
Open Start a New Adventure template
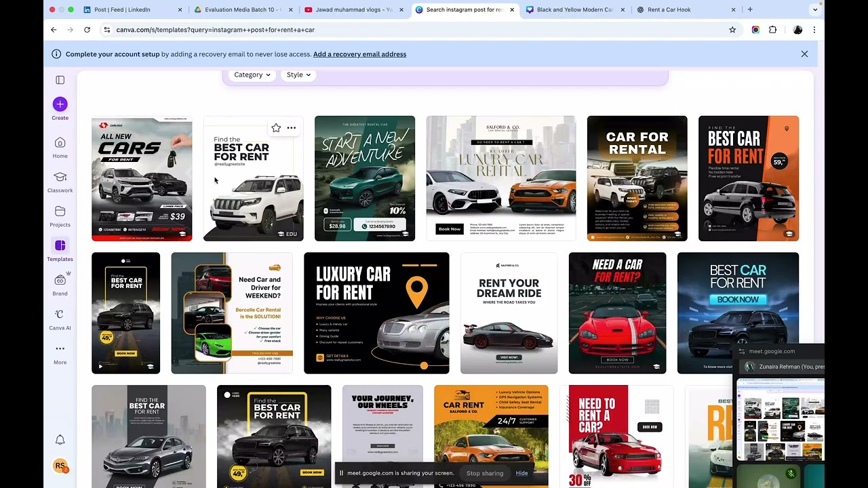(365, 178)
